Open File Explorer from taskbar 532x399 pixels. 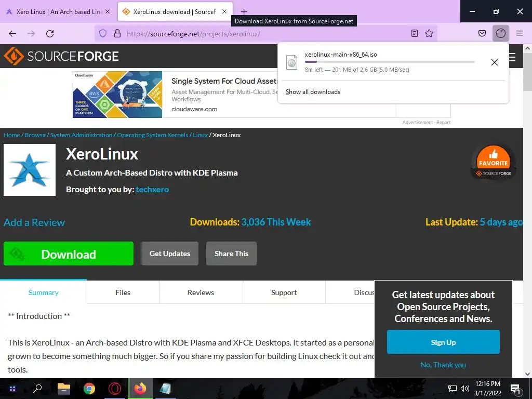[63, 389]
